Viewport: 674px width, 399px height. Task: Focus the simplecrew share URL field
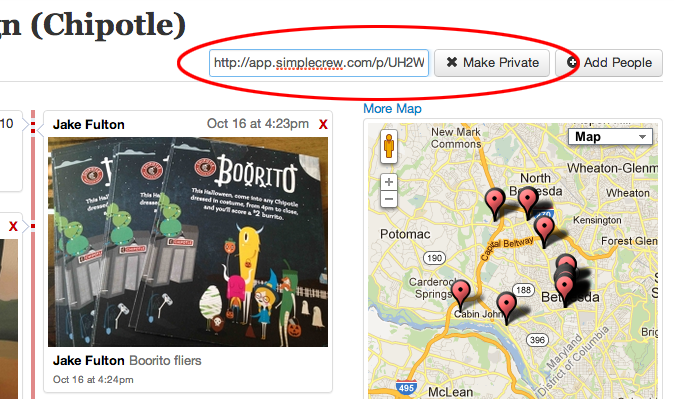319,63
